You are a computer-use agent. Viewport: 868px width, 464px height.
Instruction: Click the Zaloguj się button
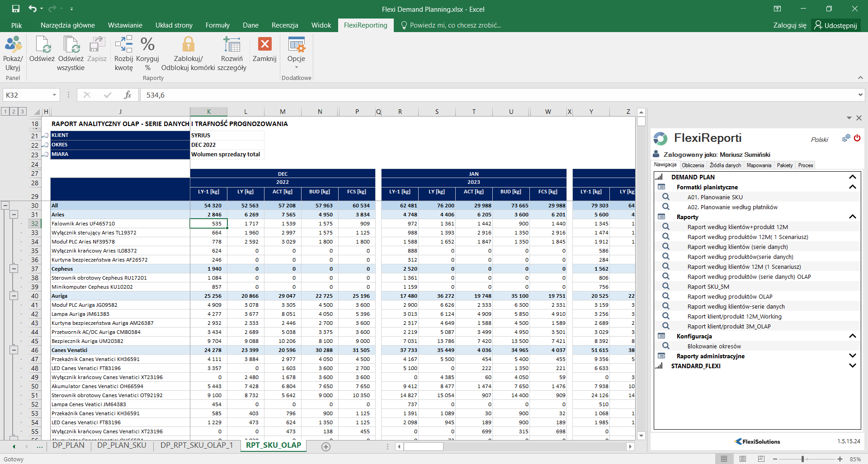click(789, 25)
